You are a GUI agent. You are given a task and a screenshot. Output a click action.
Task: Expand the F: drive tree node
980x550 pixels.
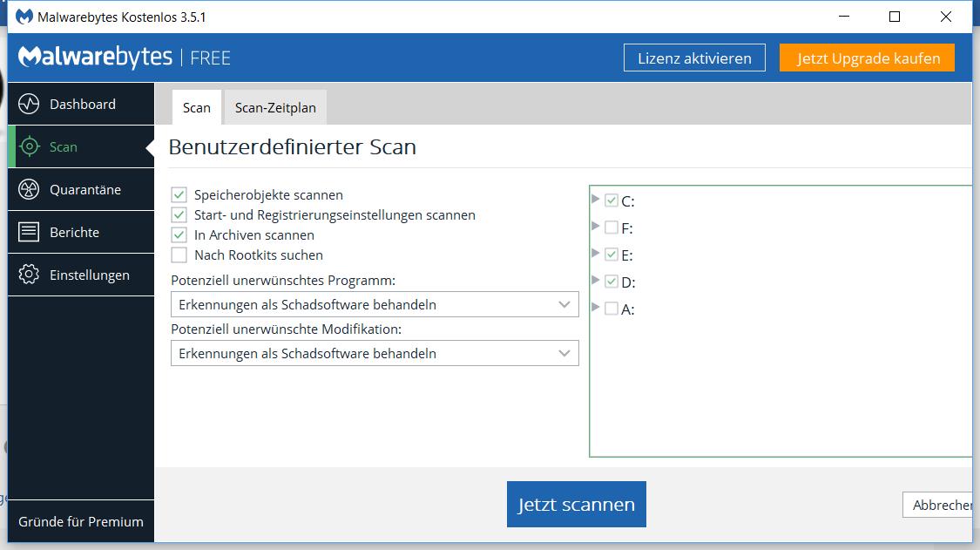(x=595, y=226)
